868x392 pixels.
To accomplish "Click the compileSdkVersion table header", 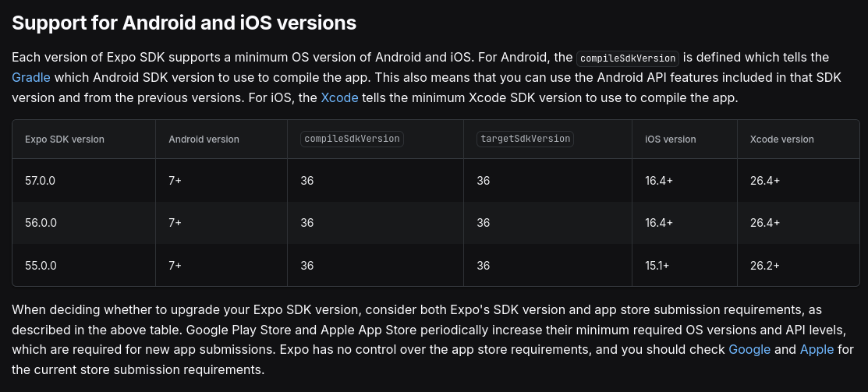I will (352, 139).
